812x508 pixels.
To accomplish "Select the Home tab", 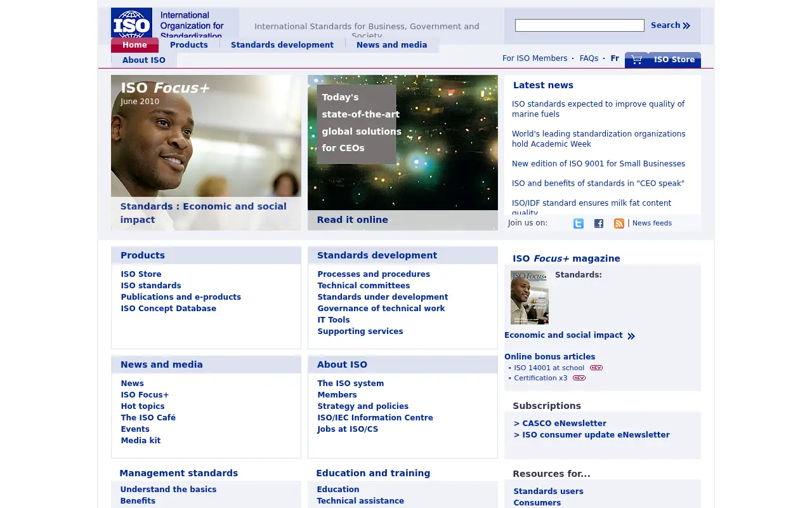I will click(134, 45).
